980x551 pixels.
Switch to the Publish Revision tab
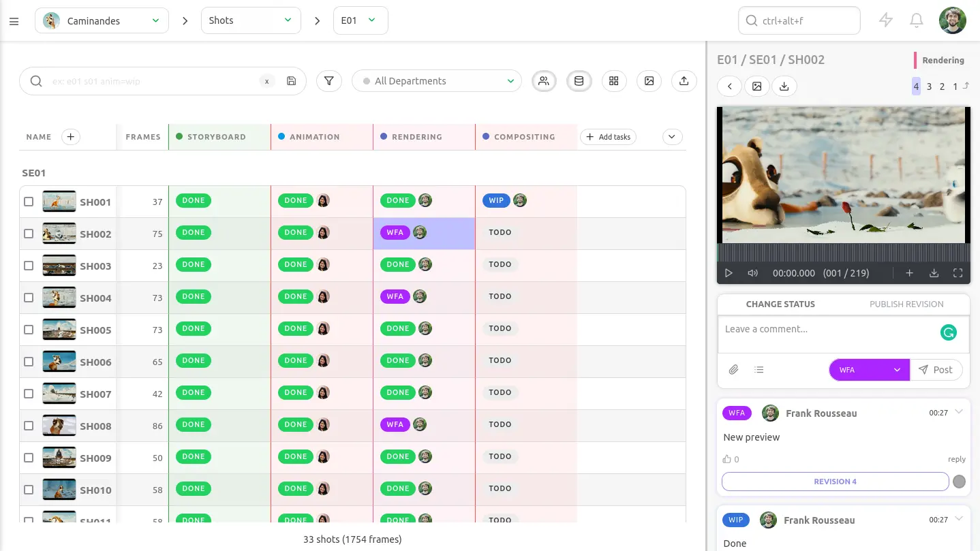pyautogui.click(x=906, y=304)
